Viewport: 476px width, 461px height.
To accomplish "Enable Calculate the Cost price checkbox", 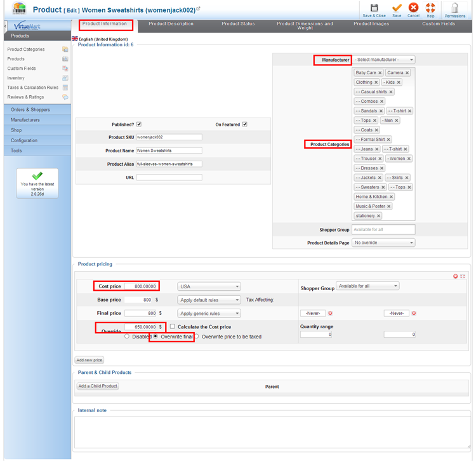I will (173, 327).
